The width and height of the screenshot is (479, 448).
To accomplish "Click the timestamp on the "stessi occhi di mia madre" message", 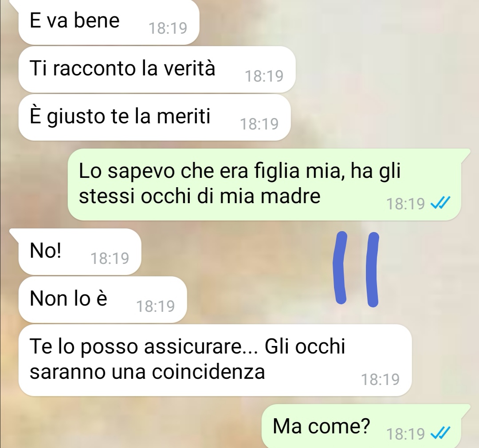I will tap(406, 204).
